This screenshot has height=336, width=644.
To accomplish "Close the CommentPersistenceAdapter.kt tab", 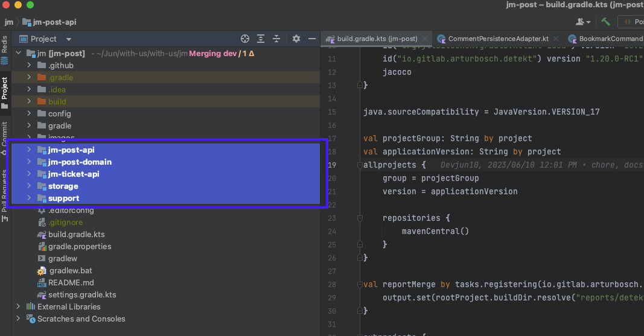I will point(556,39).
